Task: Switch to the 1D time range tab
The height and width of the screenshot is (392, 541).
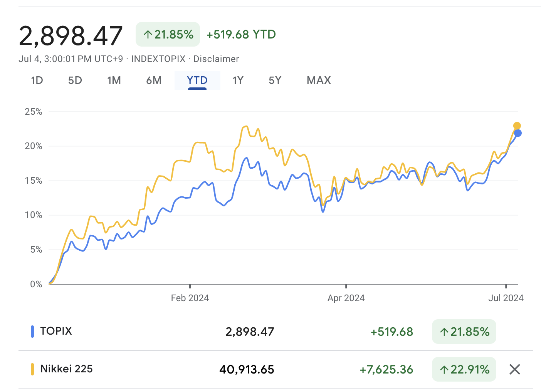Action: click(x=37, y=80)
